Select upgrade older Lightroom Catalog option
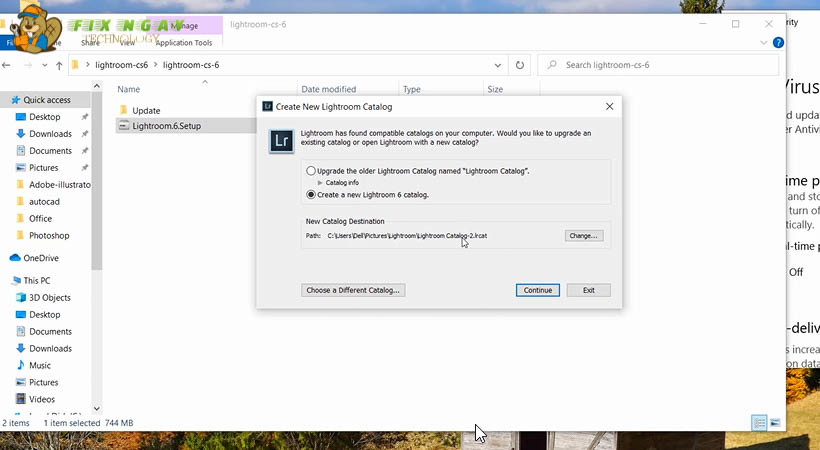The height and width of the screenshot is (450, 820). pyautogui.click(x=311, y=171)
